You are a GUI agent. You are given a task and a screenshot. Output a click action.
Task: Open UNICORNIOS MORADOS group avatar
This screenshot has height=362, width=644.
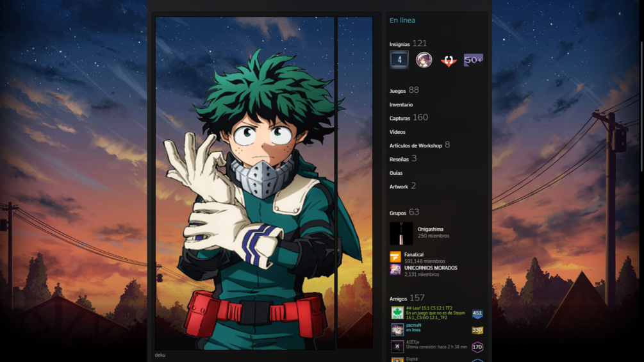point(395,270)
